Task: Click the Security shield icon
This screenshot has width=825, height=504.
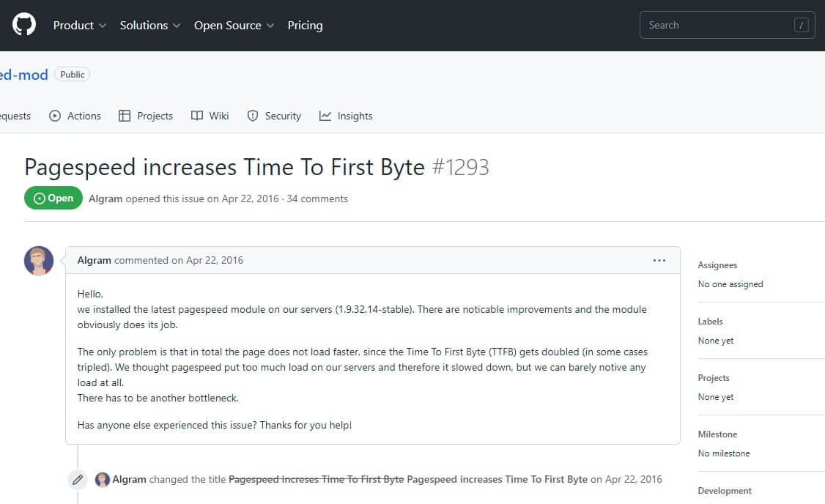Action: tap(253, 116)
